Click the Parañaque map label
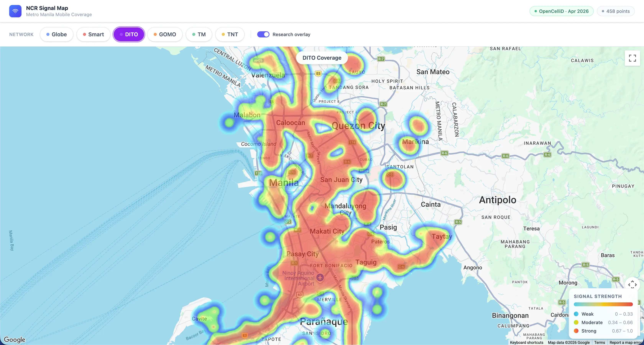 324,321
